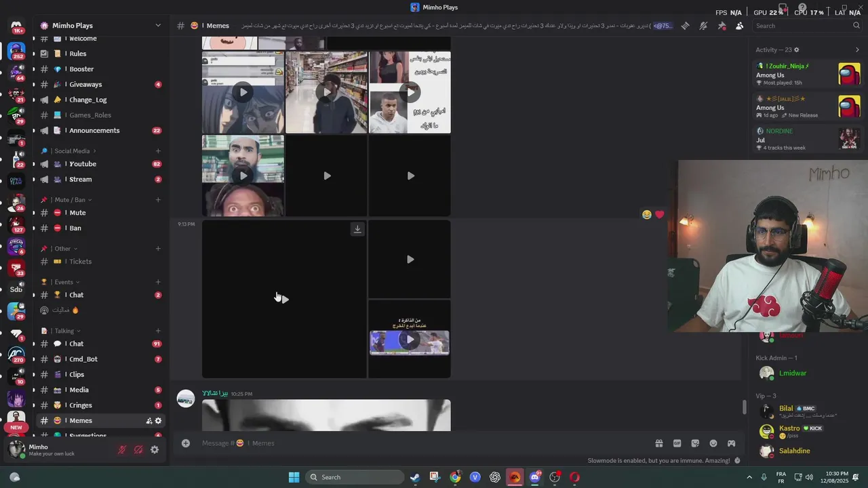
Task: Play the football clip video thumbnail
Action: pos(410,340)
